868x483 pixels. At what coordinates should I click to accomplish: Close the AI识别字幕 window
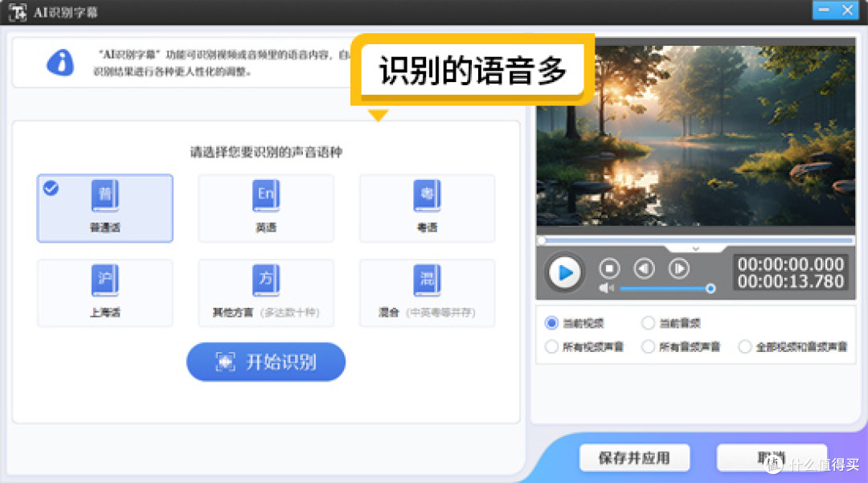pyautogui.click(x=848, y=10)
